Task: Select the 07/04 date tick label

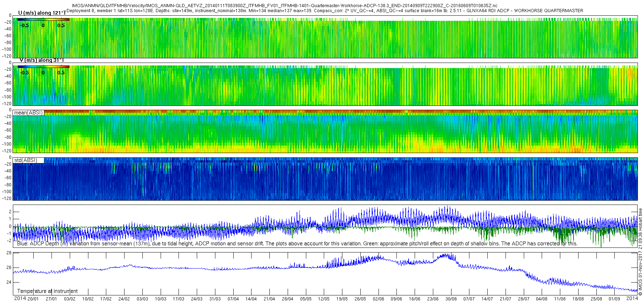Action: [x=233, y=299]
